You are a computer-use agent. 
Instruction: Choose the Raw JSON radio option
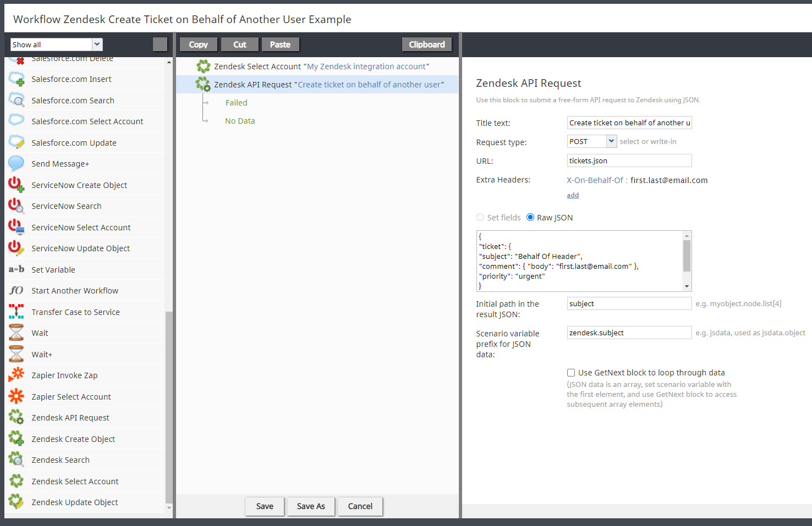[x=530, y=217]
